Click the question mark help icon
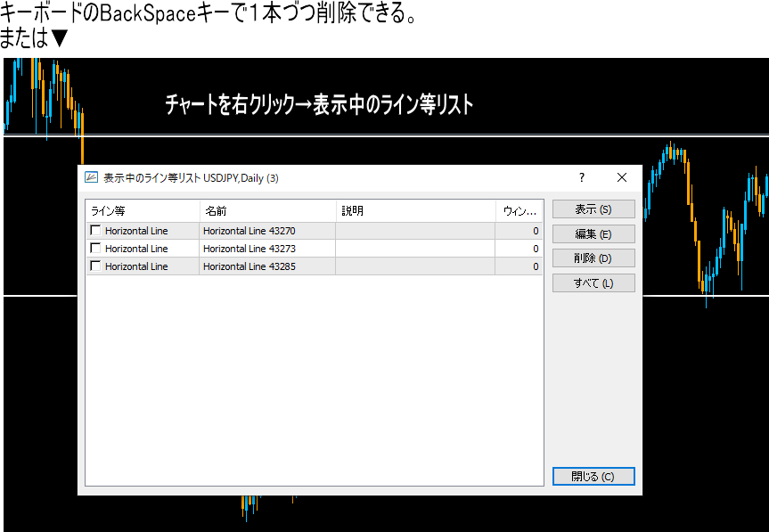The height and width of the screenshot is (532, 769). tap(582, 177)
